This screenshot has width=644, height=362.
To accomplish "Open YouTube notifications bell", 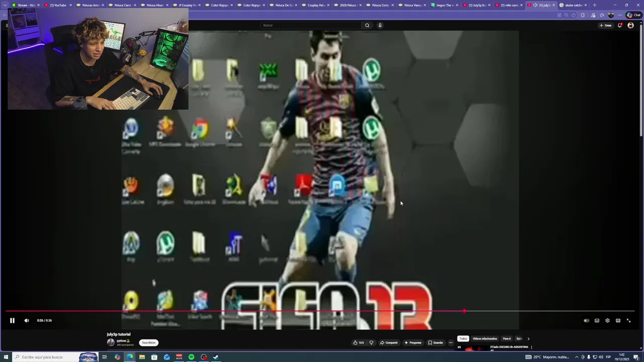I will pos(620,25).
